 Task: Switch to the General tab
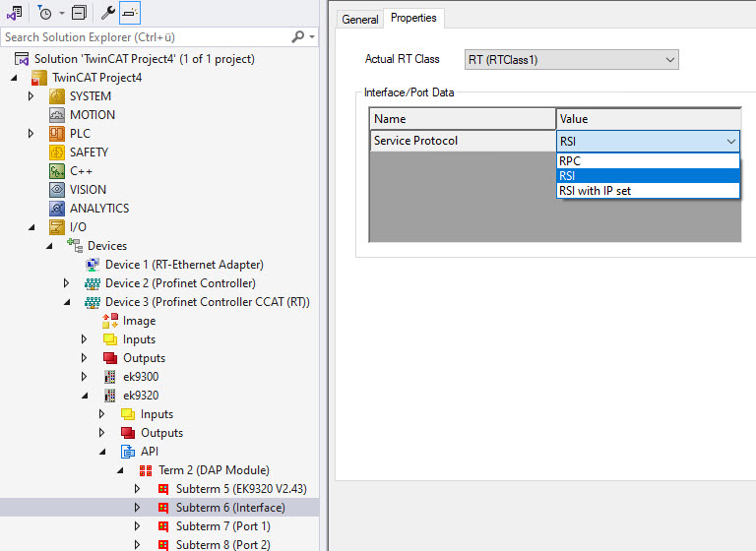[x=359, y=19]
